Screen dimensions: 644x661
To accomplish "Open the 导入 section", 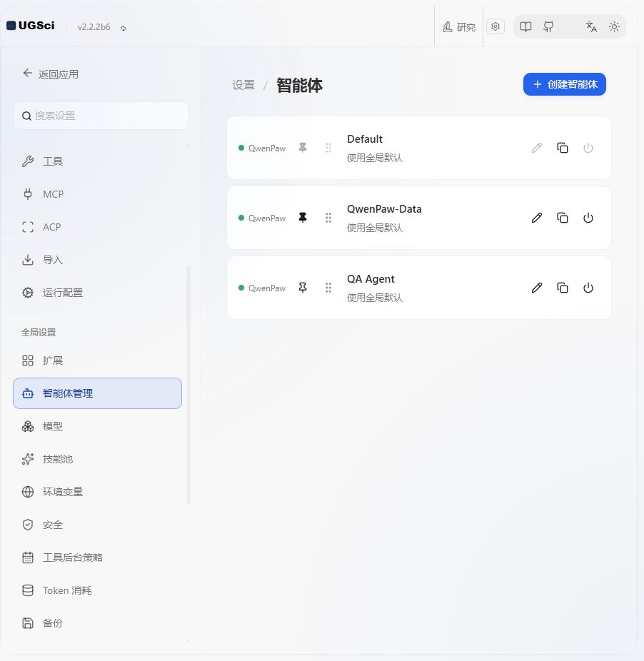I will point(97,260).
